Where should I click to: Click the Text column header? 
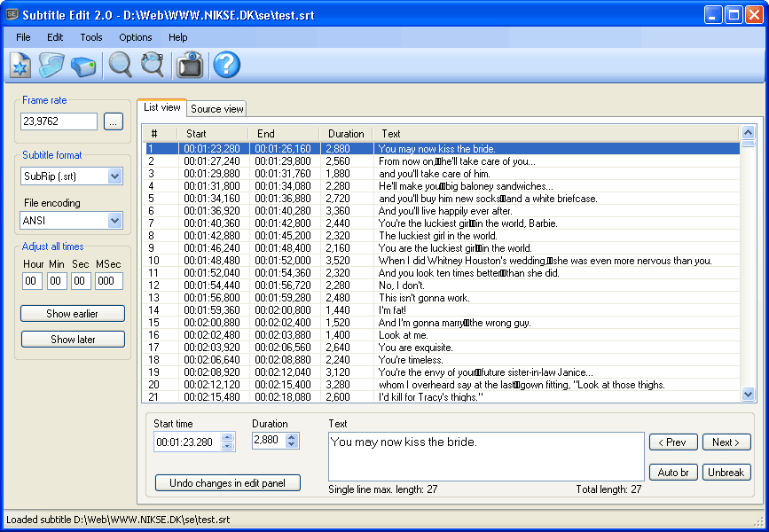coord(556,134)
